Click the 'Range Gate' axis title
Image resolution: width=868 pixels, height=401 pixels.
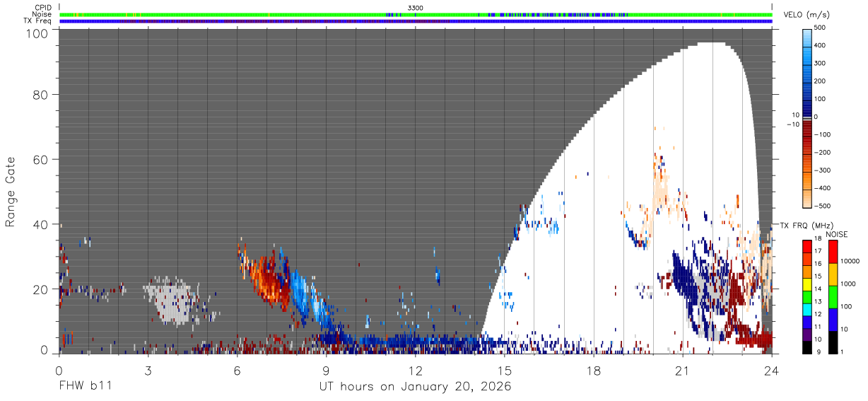click(x=11, y=191)
